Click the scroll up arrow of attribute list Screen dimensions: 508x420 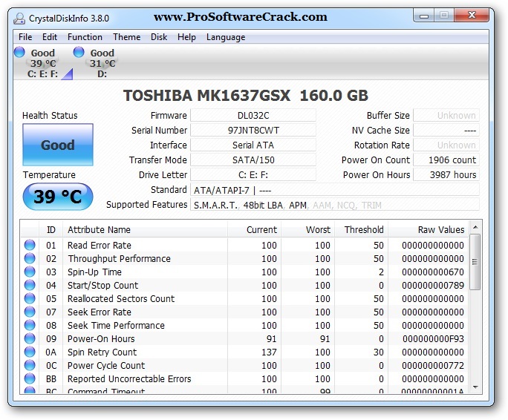[475, 227]
